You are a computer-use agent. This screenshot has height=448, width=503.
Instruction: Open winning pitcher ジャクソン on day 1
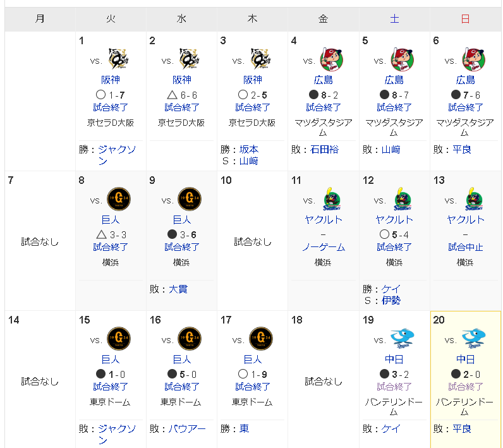click(117, 155)
